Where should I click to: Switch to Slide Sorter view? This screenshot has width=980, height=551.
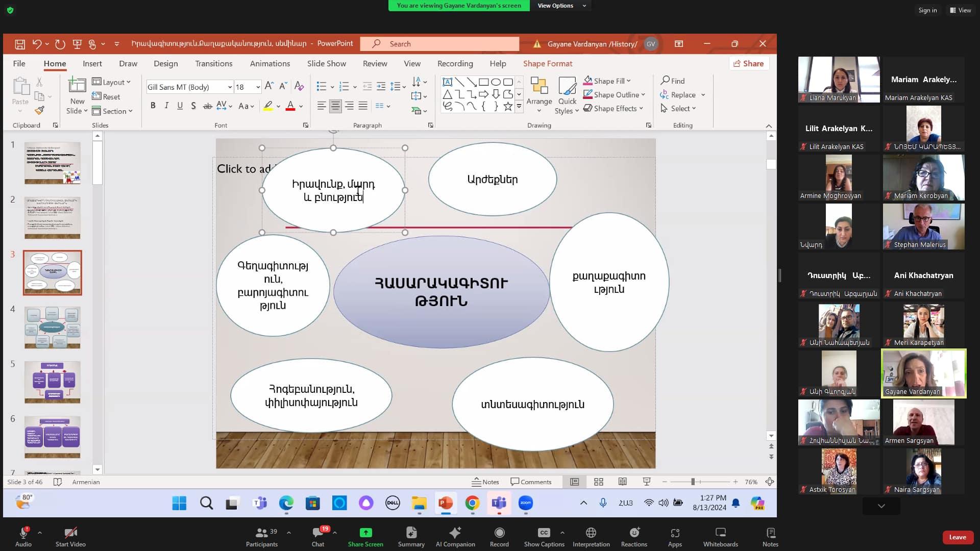coord(599,482)
